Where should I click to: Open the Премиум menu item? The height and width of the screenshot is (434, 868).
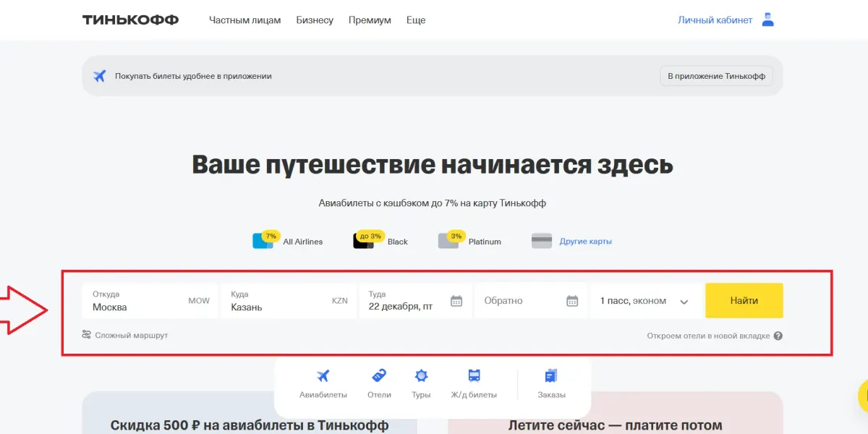coord(370,20)
